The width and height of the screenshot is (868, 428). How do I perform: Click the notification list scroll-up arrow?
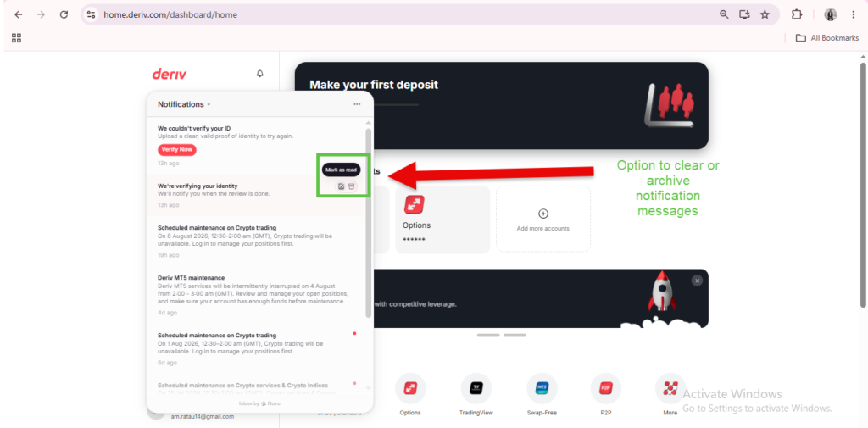(x=369, y=122)
